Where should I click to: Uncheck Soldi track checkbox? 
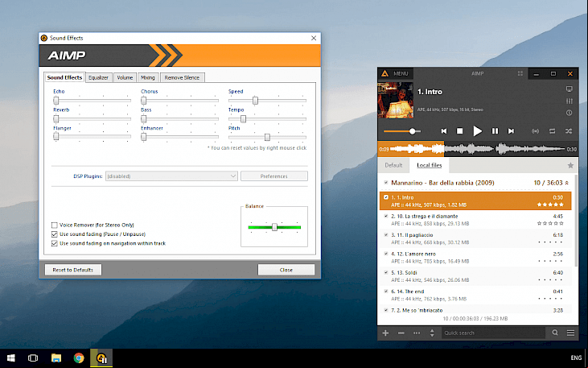pyautogui.click(x=386, y=273)
